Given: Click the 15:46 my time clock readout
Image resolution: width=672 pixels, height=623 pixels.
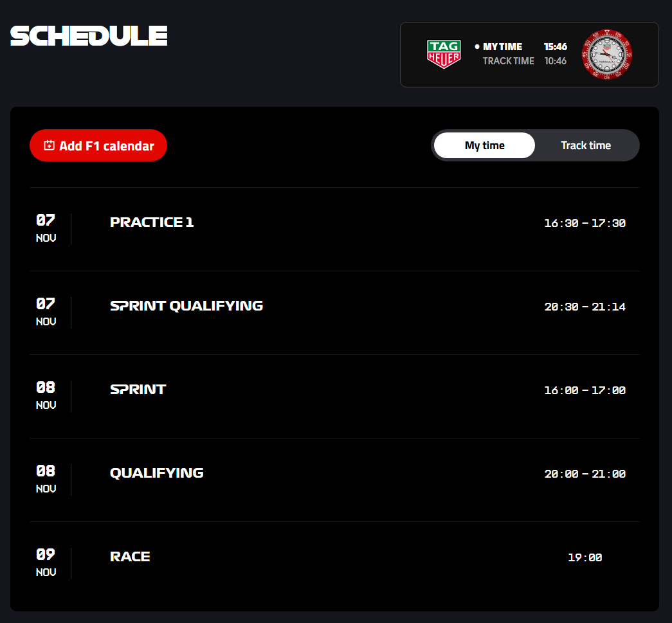Looking at the screenshot, I should 555,47.
